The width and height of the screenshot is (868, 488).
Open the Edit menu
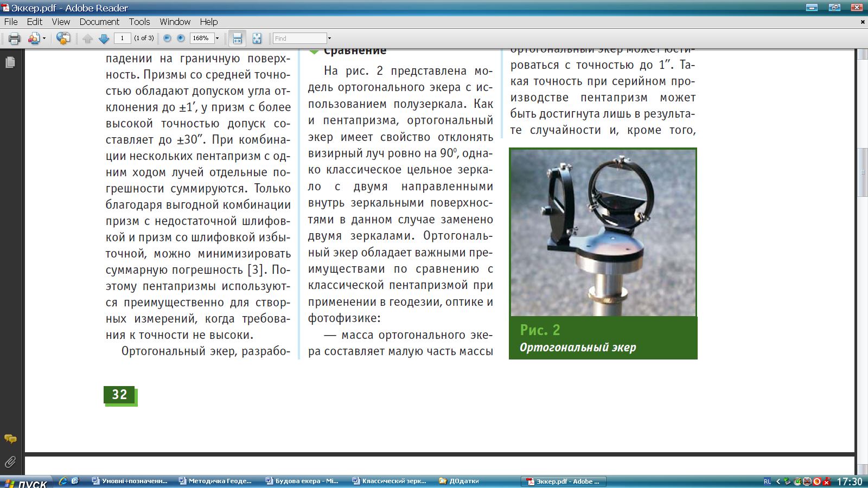pyautogui.click(x=35, y=22)
